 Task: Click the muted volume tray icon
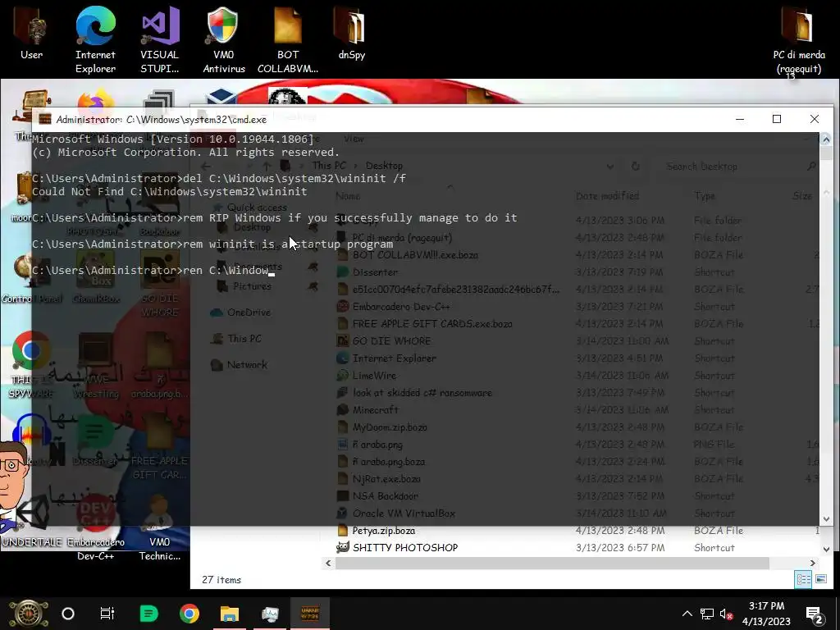727,614
